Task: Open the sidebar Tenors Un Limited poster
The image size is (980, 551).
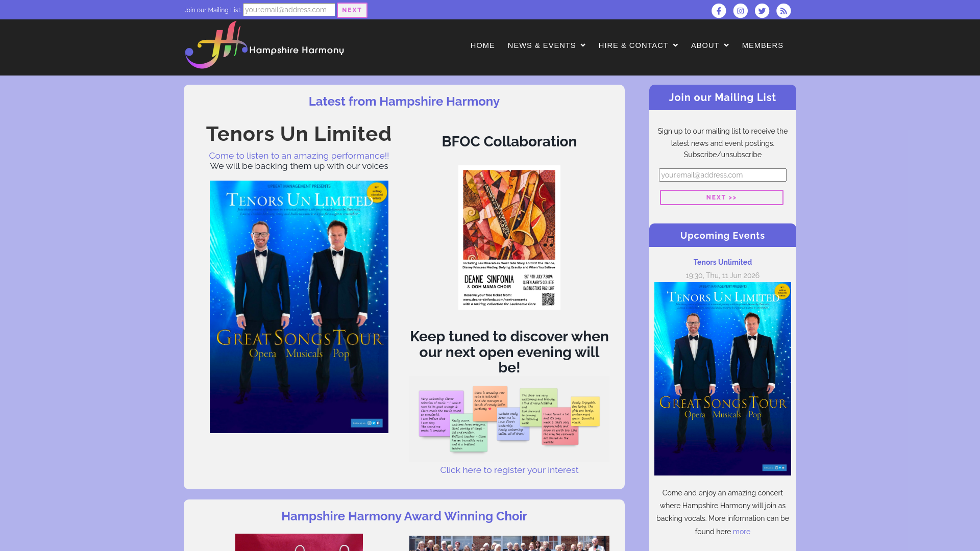Action: (x=722, y=379)
